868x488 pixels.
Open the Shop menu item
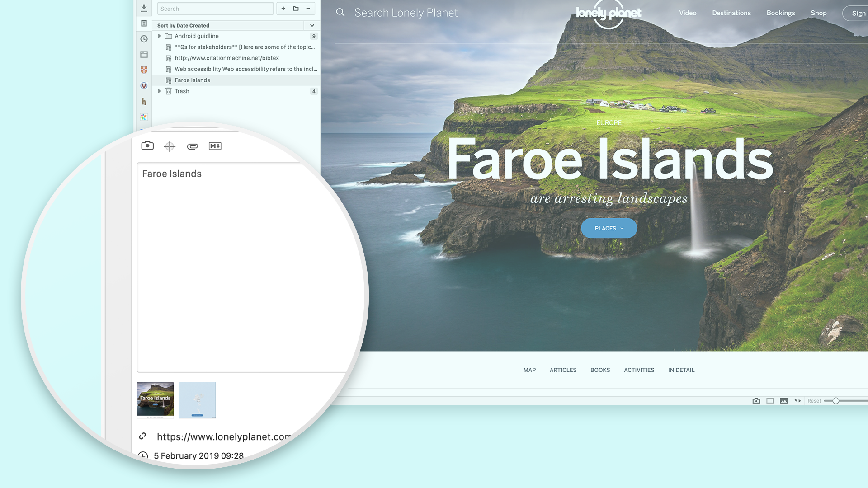pos(819,13)
